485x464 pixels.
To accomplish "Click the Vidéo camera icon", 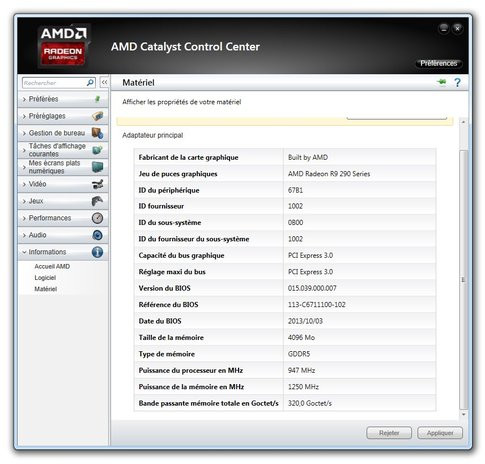I will [97, 184].
